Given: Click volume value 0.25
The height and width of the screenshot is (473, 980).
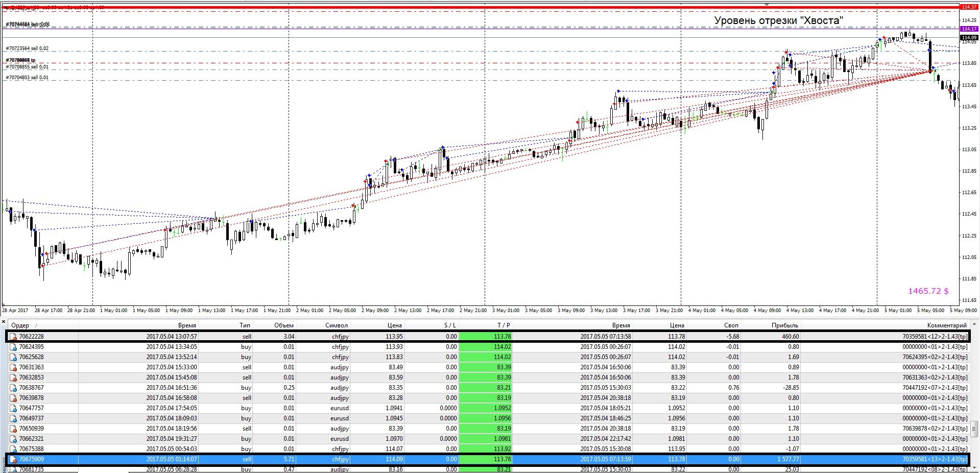Looking at the screenshot, I should click(289, 388).
